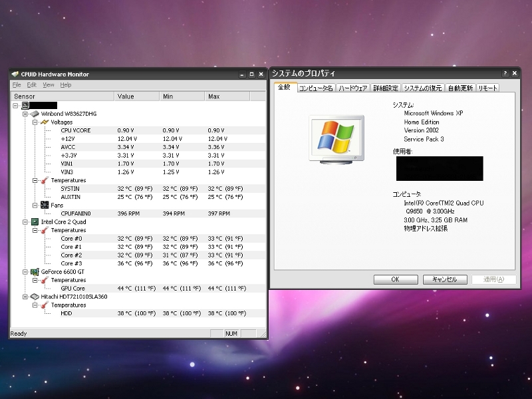Open the Edit menu in Hardware Monitor
Screen dimensions: 532x399
[x=31, y=85]
